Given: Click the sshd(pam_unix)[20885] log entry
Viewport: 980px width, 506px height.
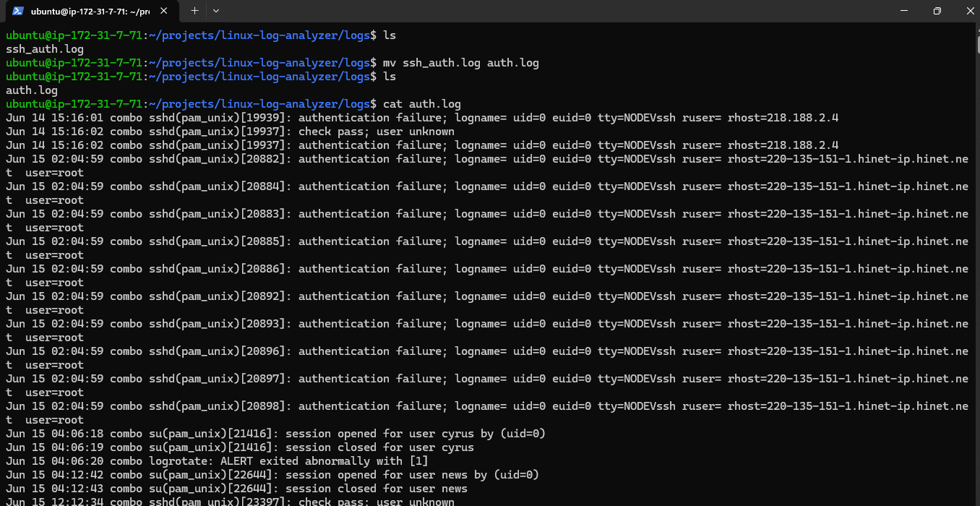Looking at the screenshot, I should pos(487,248).
